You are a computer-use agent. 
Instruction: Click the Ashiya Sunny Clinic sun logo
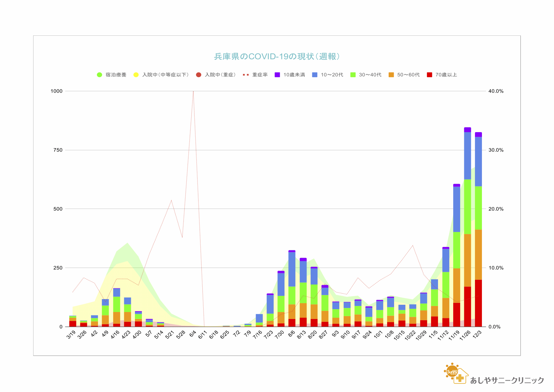click(x=452, y=372)
